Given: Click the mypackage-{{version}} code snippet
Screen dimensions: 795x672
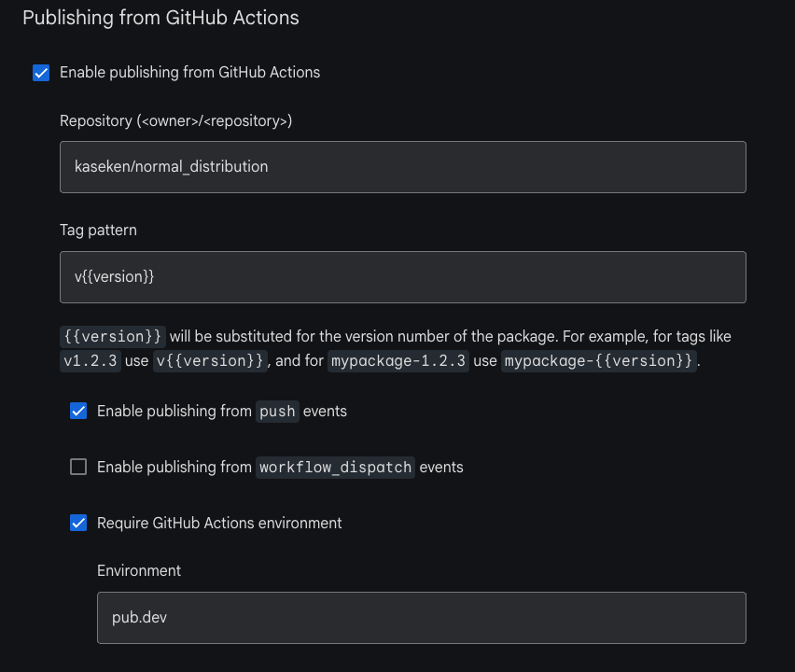Looking at the screenshot, I should 598,360.
